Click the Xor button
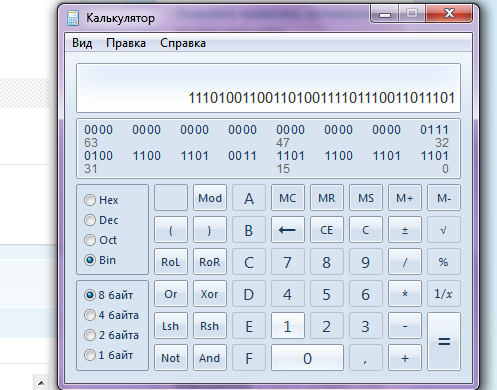497x390 pixels. (210, 294)
